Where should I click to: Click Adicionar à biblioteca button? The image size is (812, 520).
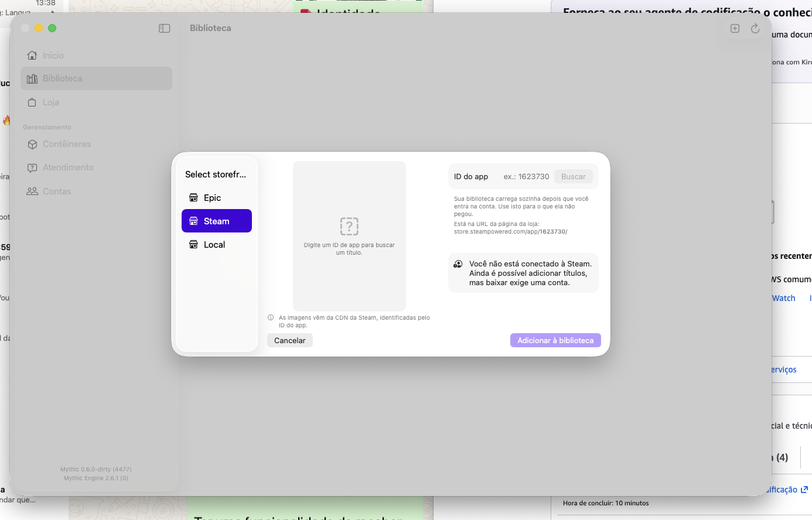[x=555, y=340]
